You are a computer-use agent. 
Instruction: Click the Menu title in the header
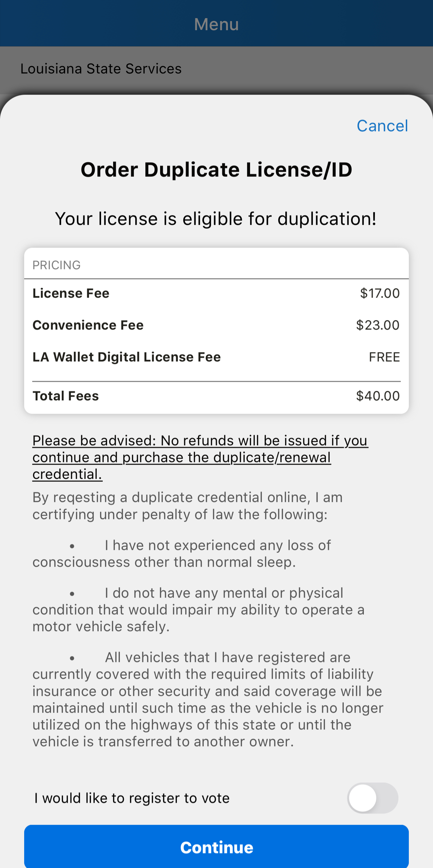pos(216,24)
